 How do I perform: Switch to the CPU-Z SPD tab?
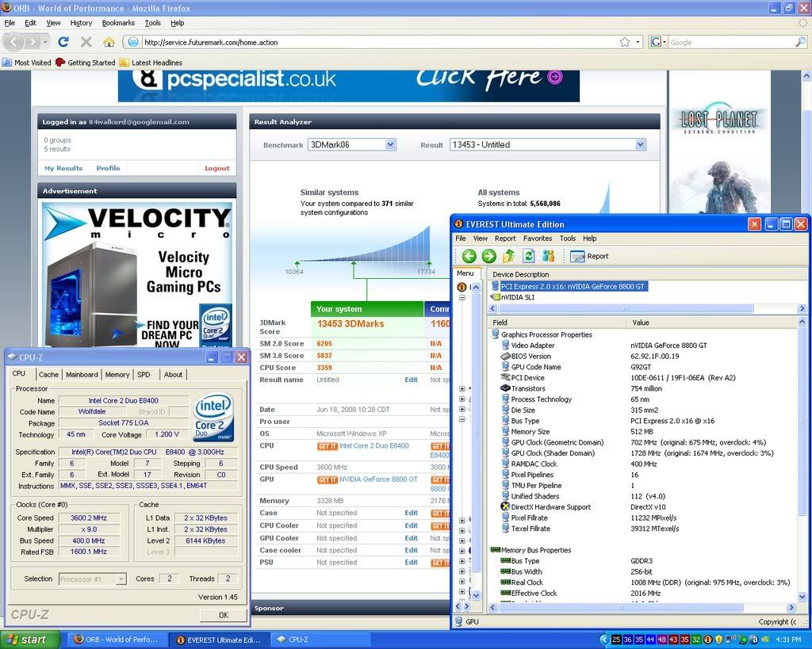tap(144, 374)
